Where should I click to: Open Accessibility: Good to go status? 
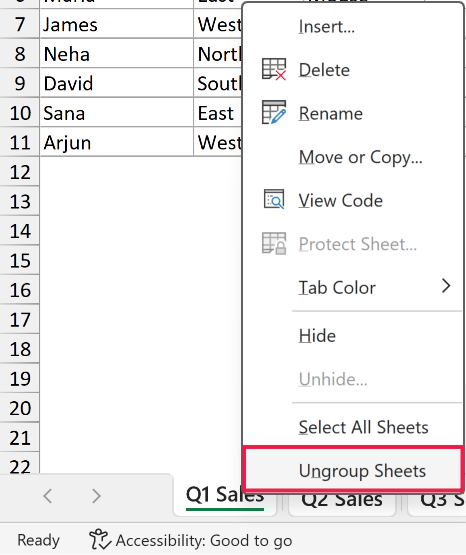click(190, 540)
